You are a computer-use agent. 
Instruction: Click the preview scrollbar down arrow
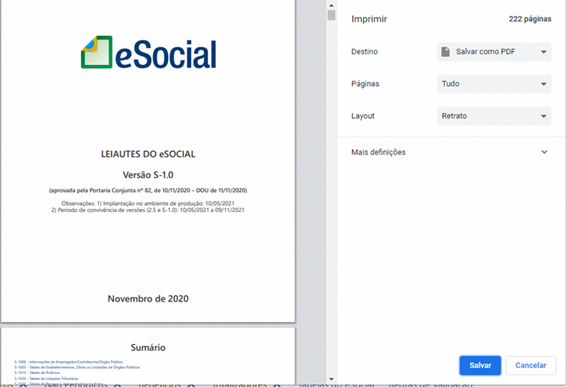tap(331, 379)
